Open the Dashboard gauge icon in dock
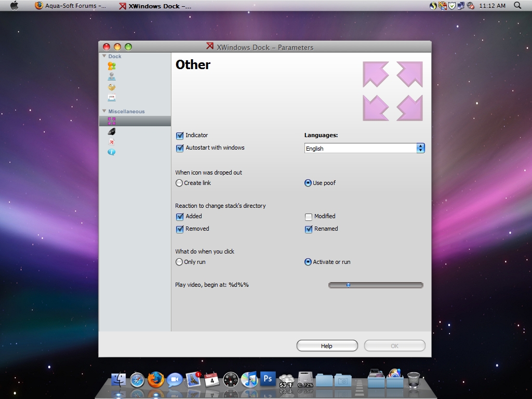This screenshot has width=532, height=399. click(x=231, y=380)
